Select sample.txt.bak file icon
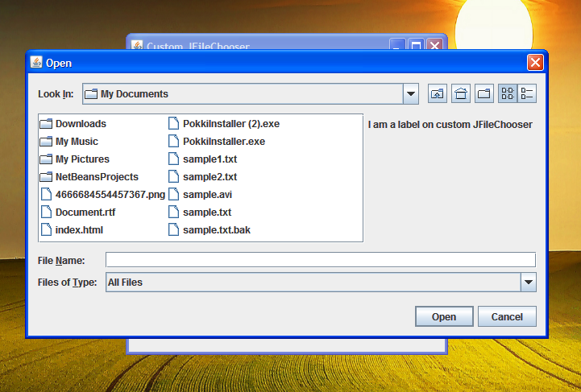The width and height of the screenshot is (581, 392). click(173, 230)
